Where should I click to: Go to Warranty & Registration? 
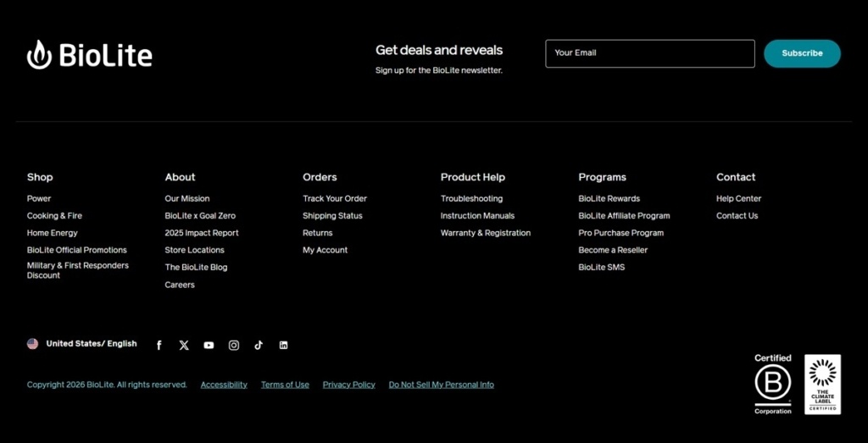[486, 233]
